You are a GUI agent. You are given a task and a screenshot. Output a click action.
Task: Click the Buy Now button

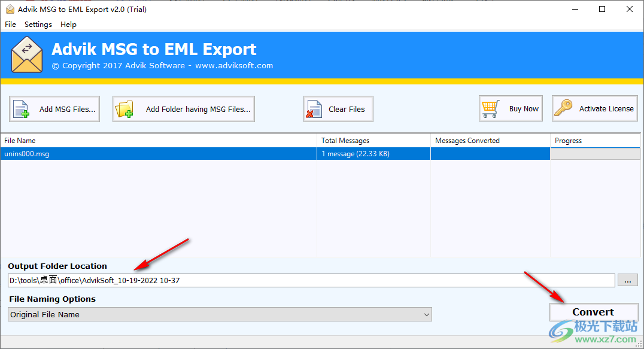[511, 108]
